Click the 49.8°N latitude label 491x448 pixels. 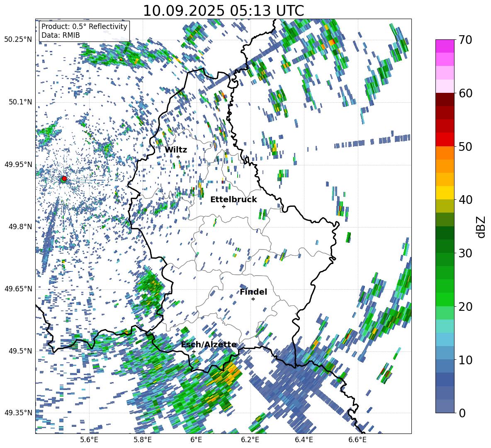pyautogui.click(x=20, y=227)
